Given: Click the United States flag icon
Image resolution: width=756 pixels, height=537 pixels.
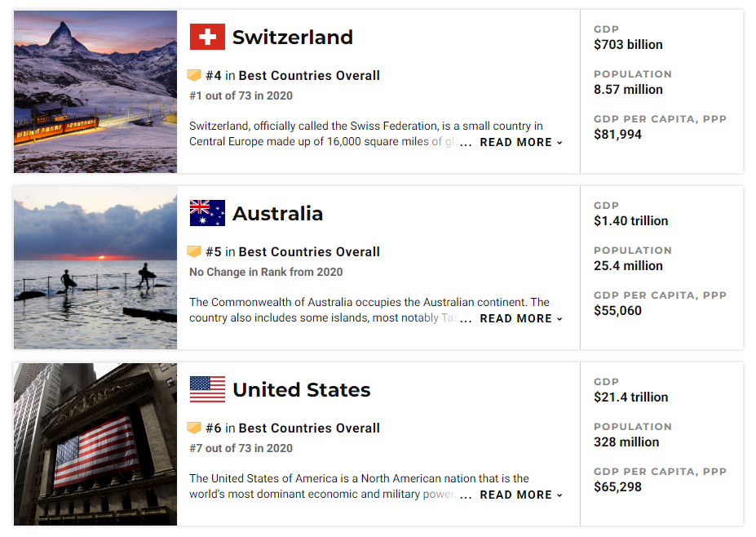Looking at the screenshot, I should [207, 389].
